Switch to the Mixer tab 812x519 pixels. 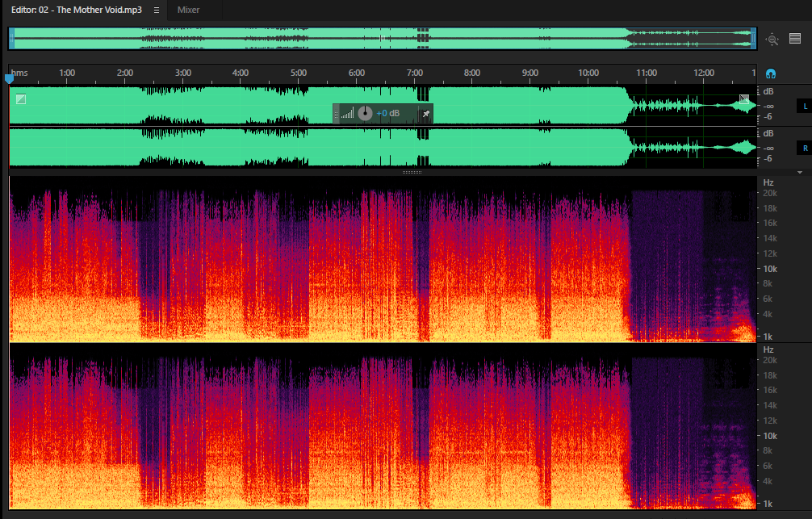(x=188, y=10)
